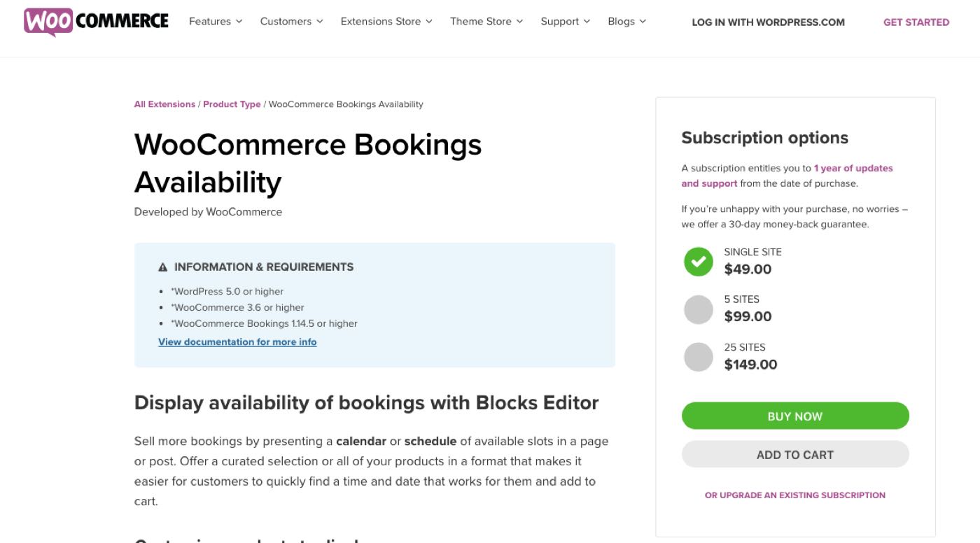
Task: Go to All Extensions breadcrumb
Action: click(164, 104)
